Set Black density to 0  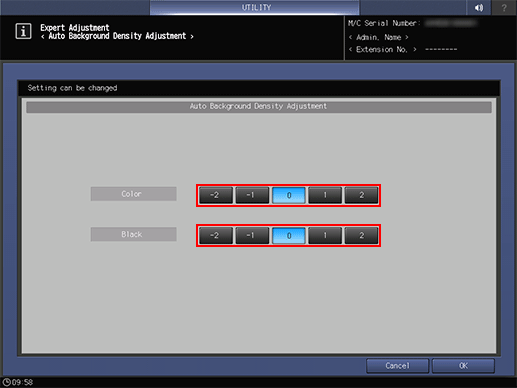289,236
